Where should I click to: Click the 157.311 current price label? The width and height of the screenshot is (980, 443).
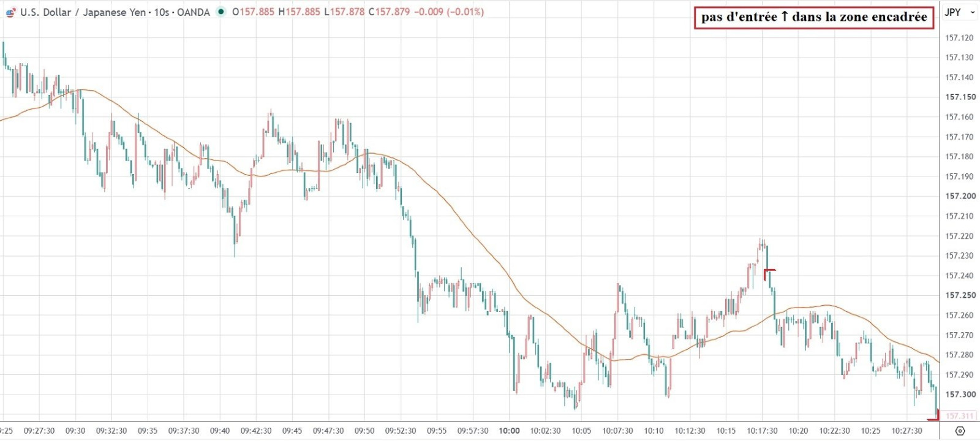pyautogui.click(x=959, y=416)
